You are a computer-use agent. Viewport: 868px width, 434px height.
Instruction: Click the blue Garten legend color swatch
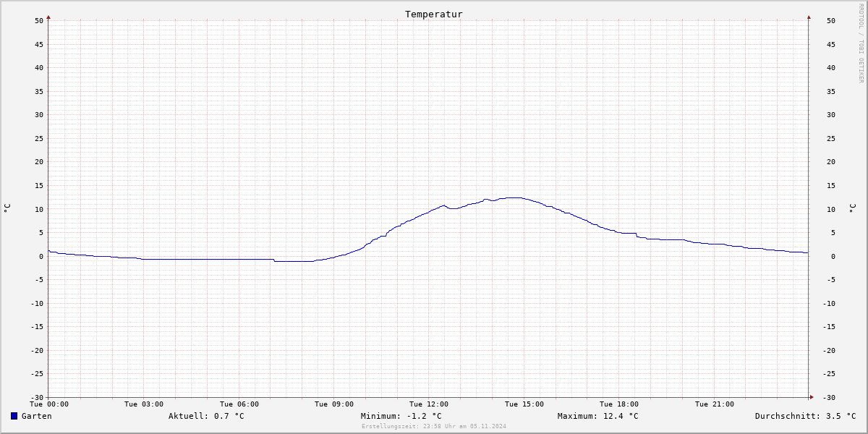click(x=14, y=416)
